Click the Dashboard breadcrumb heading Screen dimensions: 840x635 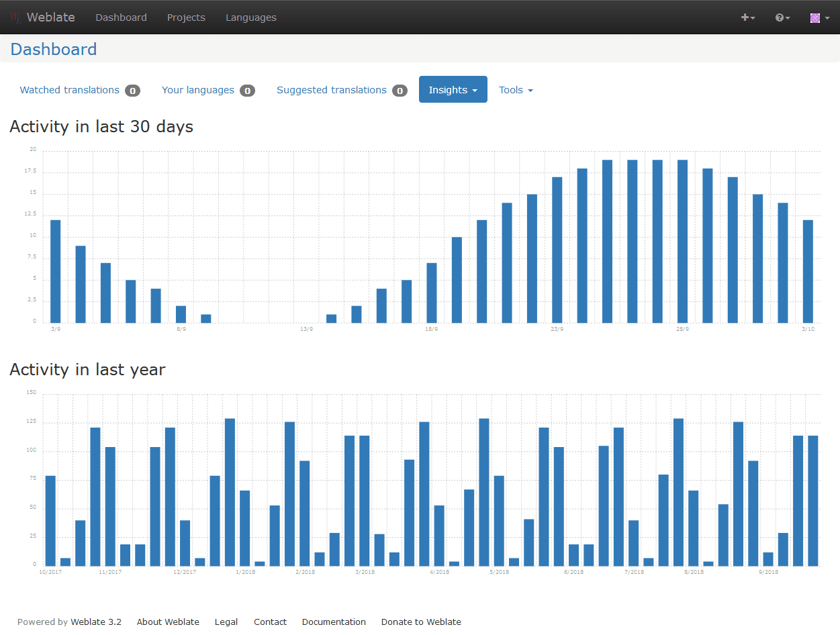[x=54, y=49]
